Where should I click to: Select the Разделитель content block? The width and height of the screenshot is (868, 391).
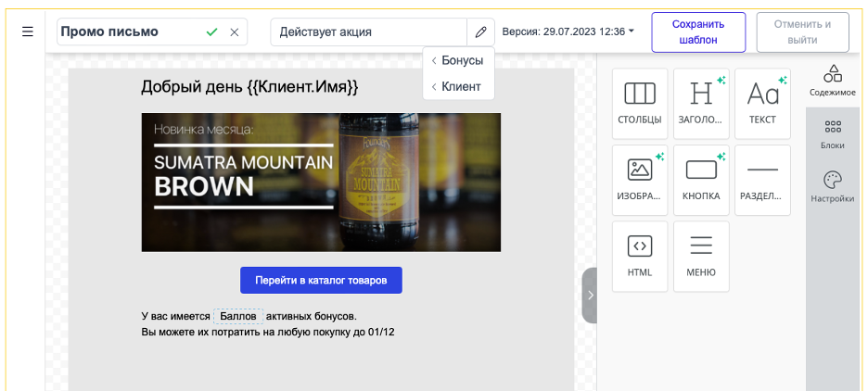[x=763, y=181]
